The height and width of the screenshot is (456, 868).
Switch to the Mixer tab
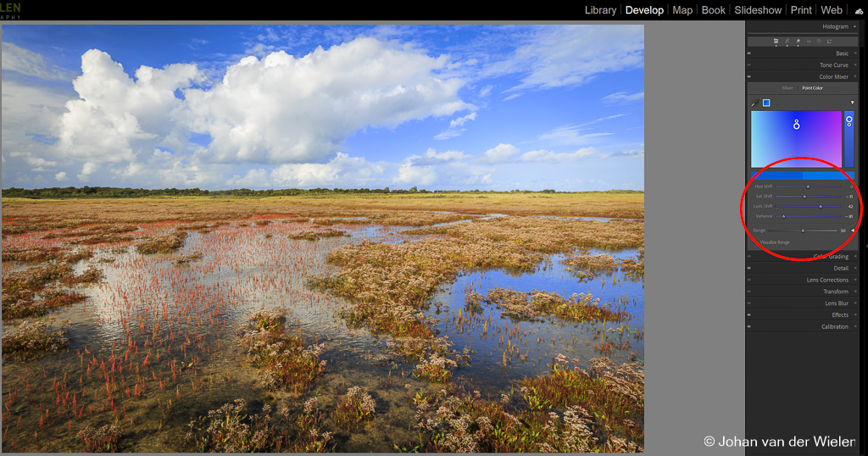click(787, 88)
